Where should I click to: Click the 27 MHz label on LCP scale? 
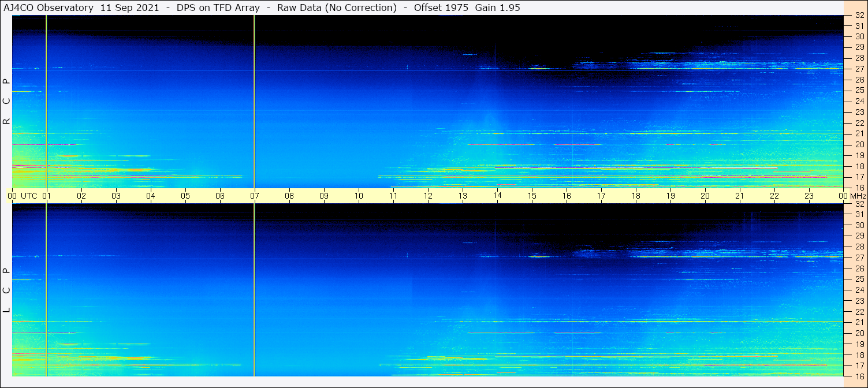click(x=859, y=258)
